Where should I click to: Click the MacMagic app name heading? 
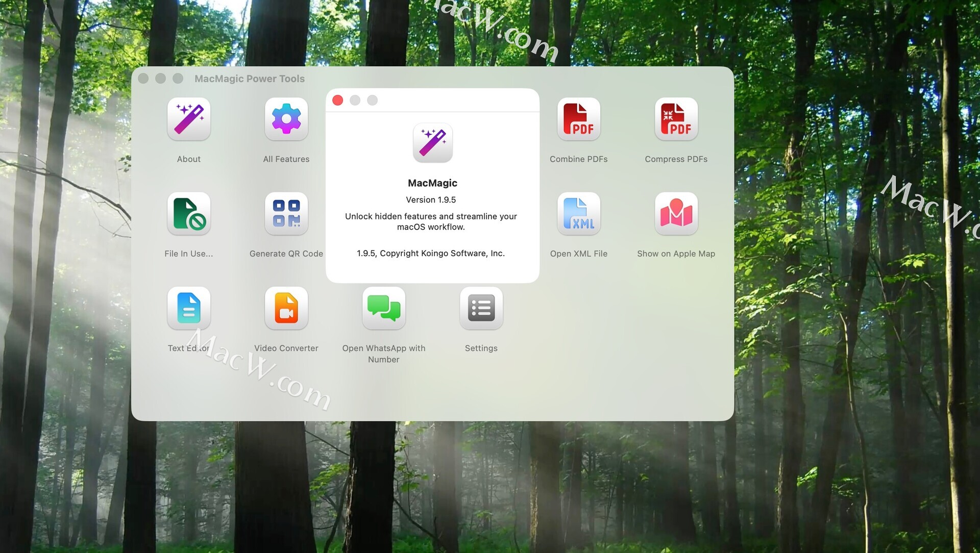[x=432, y=183]
